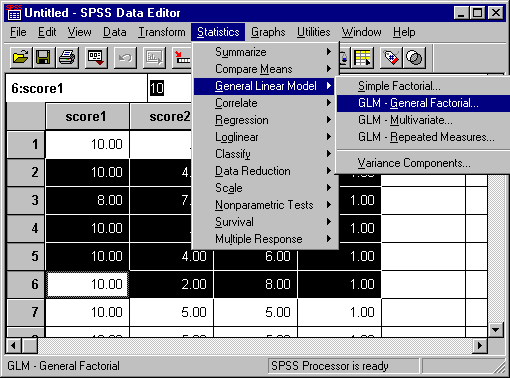Screen dimensions: 510x378
Task: Click the 1.00 cell in row 7
Action: click(339, 312)
